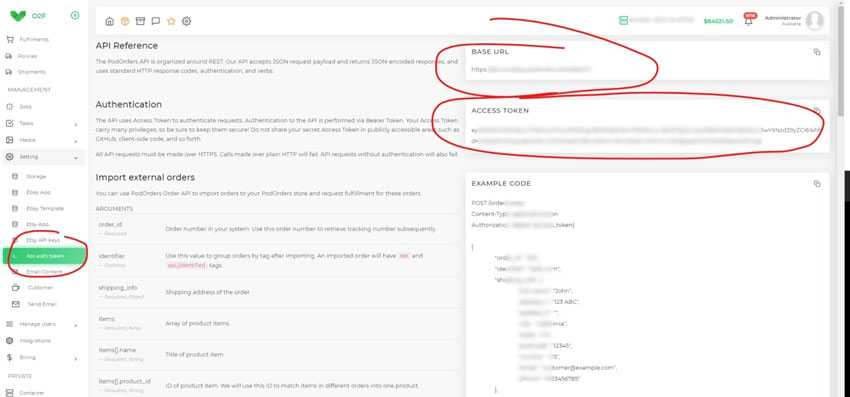This screenshot has width=850, height=397.
Task: Click the Import external orders heading
Action: pos(145,177)
